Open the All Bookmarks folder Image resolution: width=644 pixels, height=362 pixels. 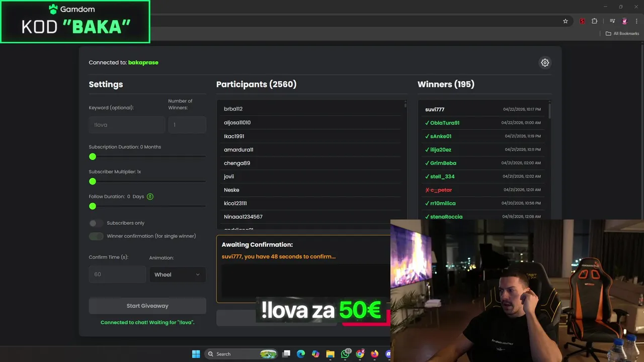point(622,34)
